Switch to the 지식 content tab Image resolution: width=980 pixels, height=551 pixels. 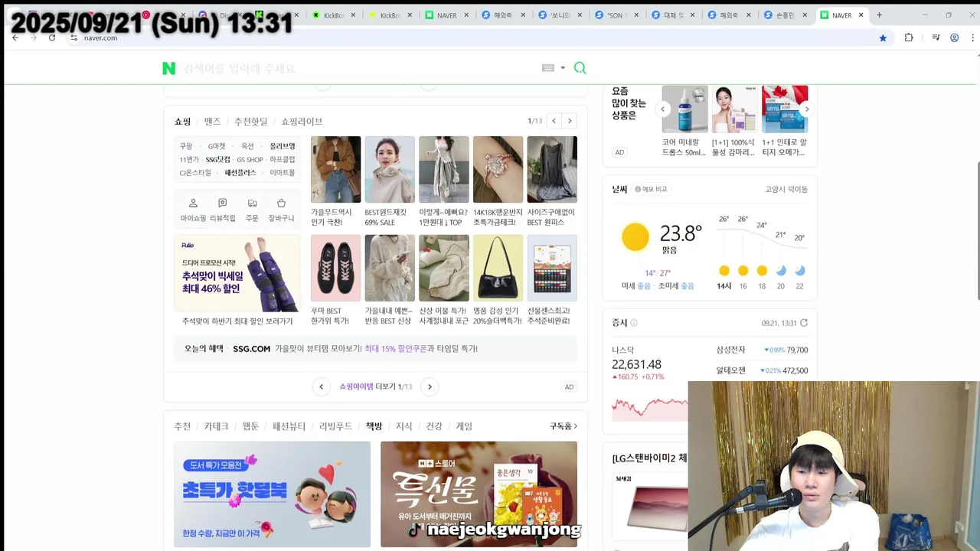pos(403,426)
